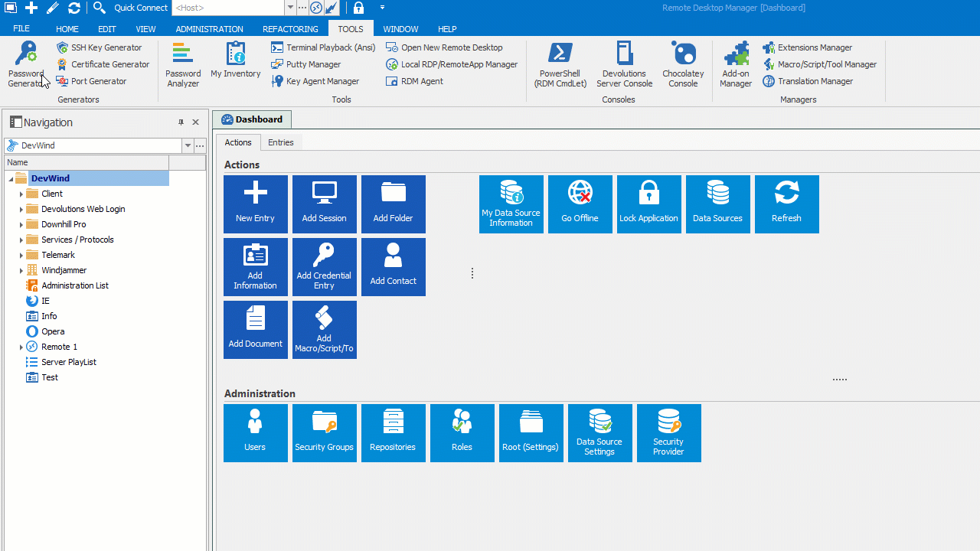Open the DevWind data source dropdown

[188, 145]
